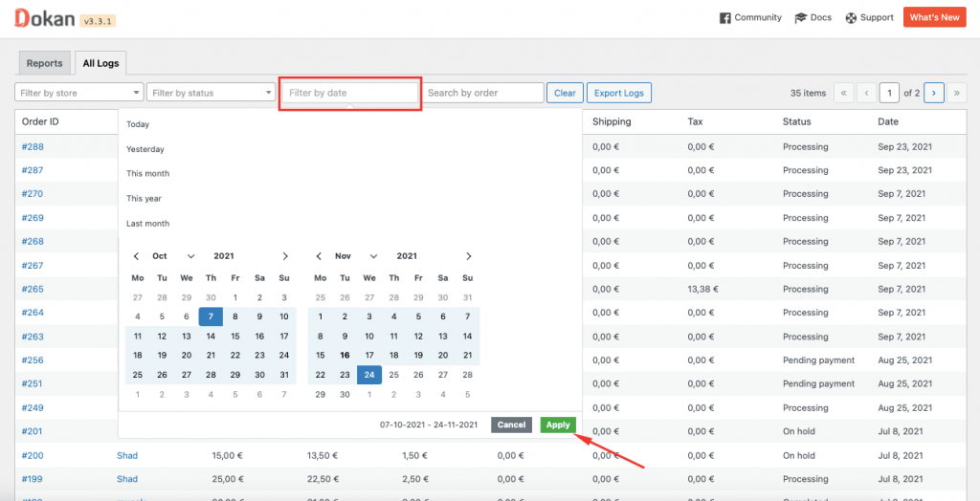Go to next month in Oct calendar

285,256
